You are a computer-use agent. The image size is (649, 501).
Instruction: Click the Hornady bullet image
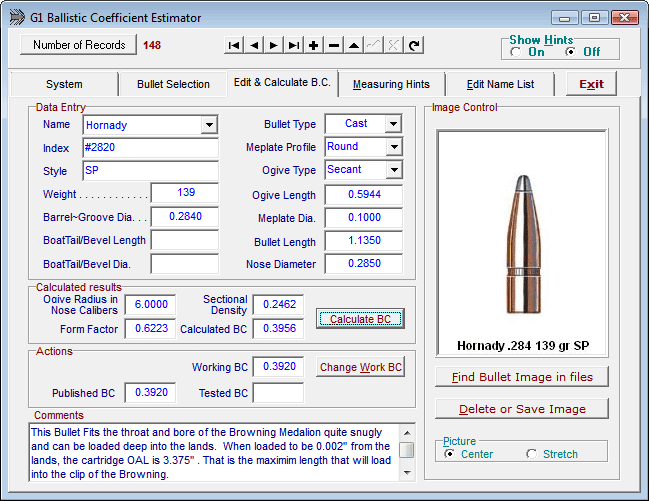[523, 245]
